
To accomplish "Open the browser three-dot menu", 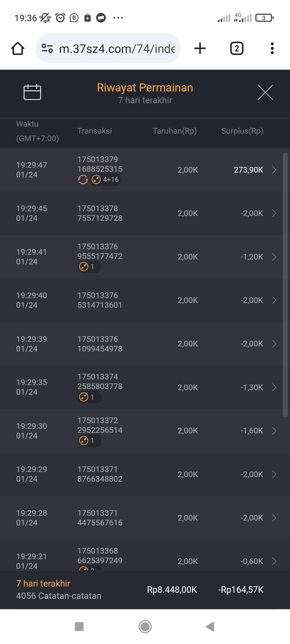I will pyautogui.click(x=272, y=49).
